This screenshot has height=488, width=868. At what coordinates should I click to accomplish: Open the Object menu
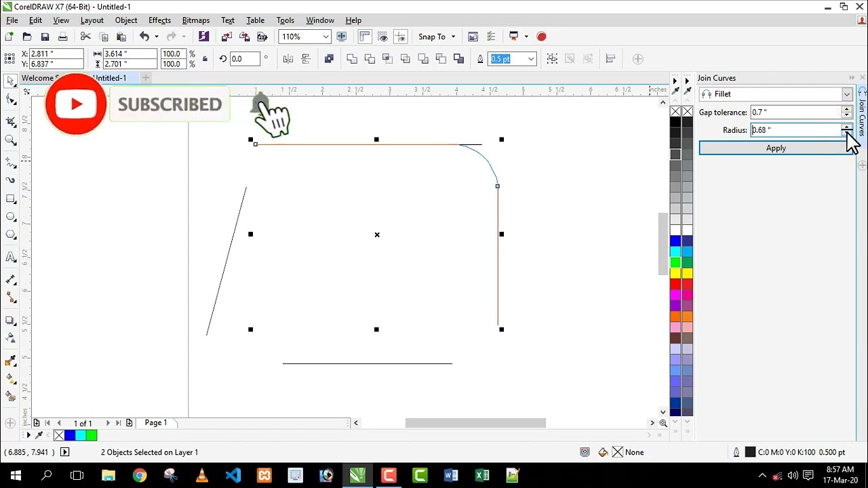[x=126, y=20]
